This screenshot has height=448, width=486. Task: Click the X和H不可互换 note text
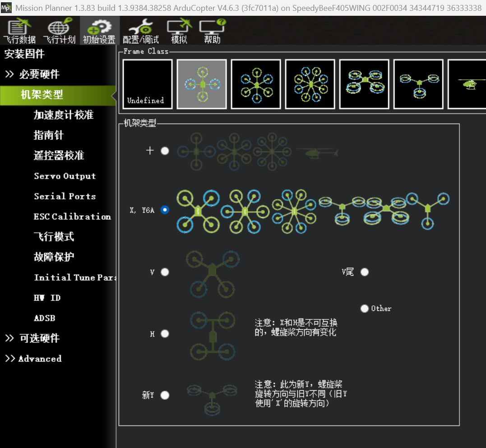[296, 328]
